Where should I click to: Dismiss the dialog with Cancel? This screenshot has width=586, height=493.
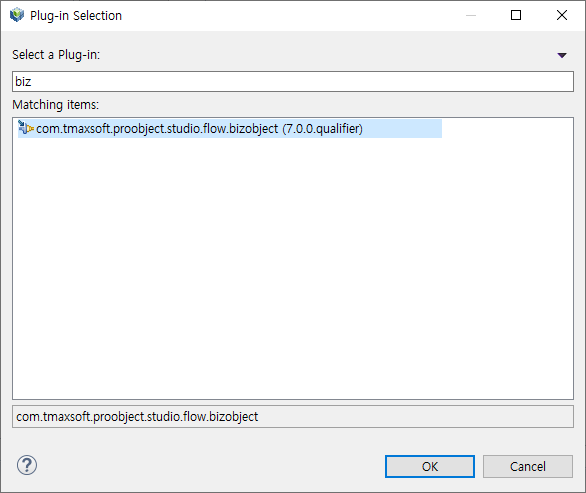(x=528, y=466)
